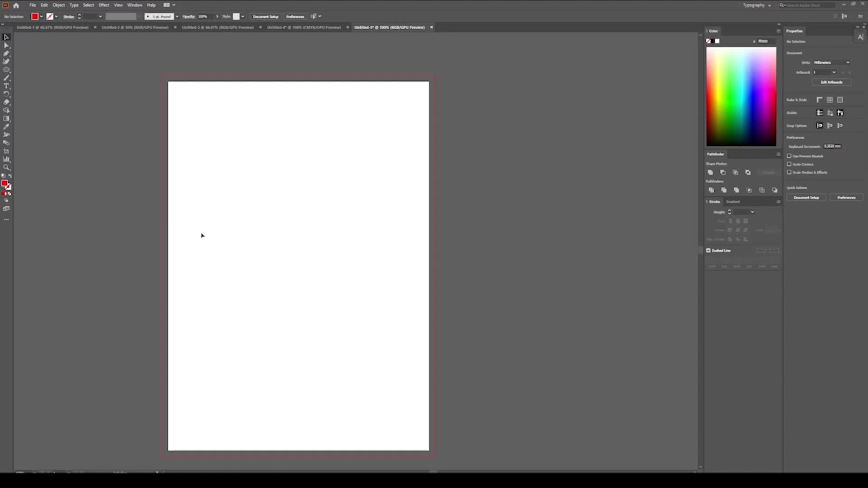Select the Direct Selection tool

point(6,45)
